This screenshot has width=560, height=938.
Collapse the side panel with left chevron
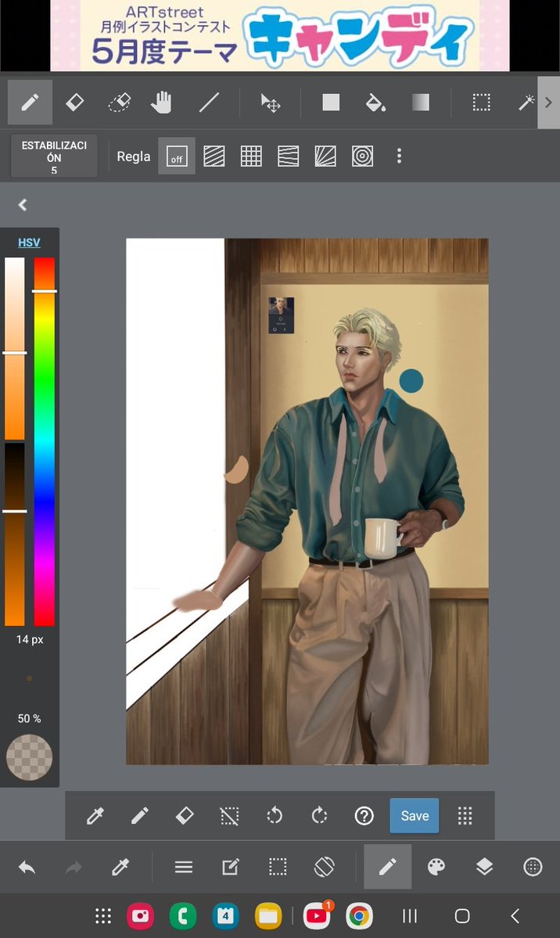(23, 205)
